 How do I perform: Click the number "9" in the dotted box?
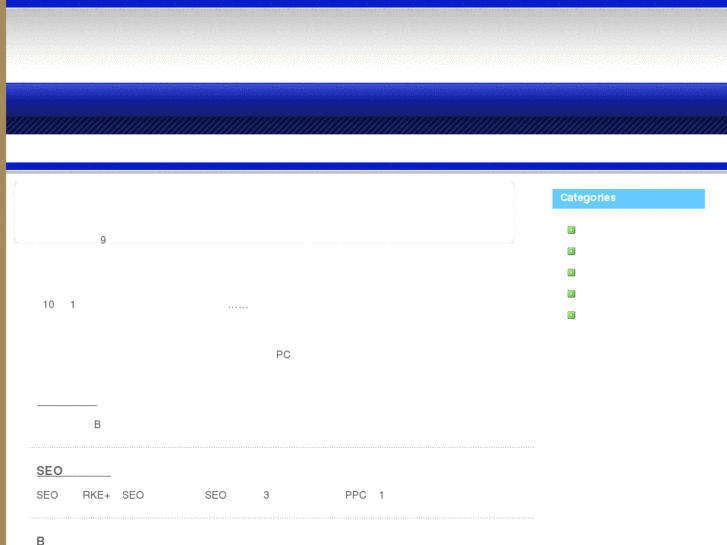point(103,240)
